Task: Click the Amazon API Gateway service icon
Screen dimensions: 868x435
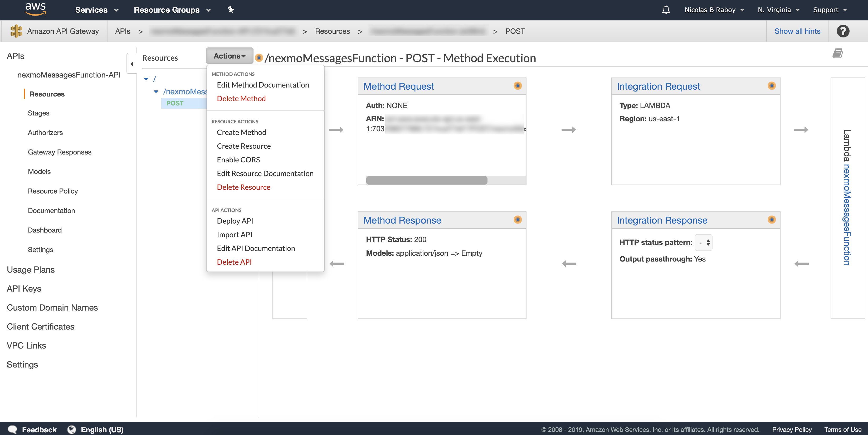Action: click(x=16, y=31)
